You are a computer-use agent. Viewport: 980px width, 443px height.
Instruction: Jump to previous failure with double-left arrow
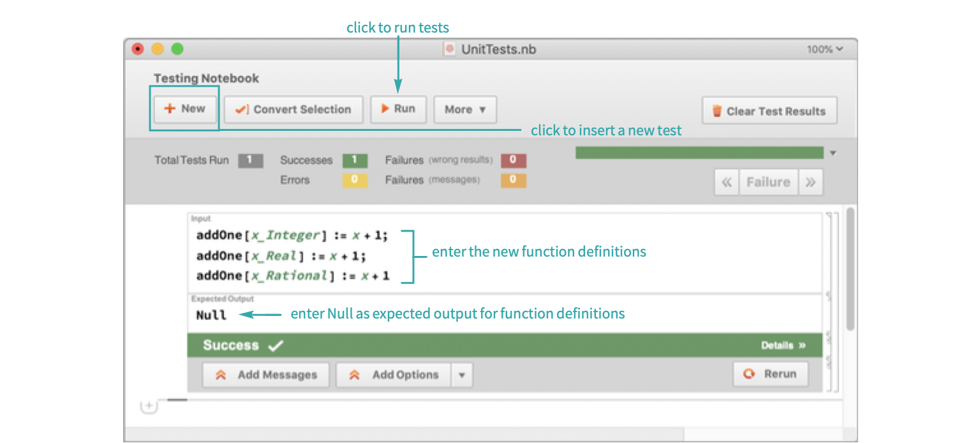(x=726, y=183)
